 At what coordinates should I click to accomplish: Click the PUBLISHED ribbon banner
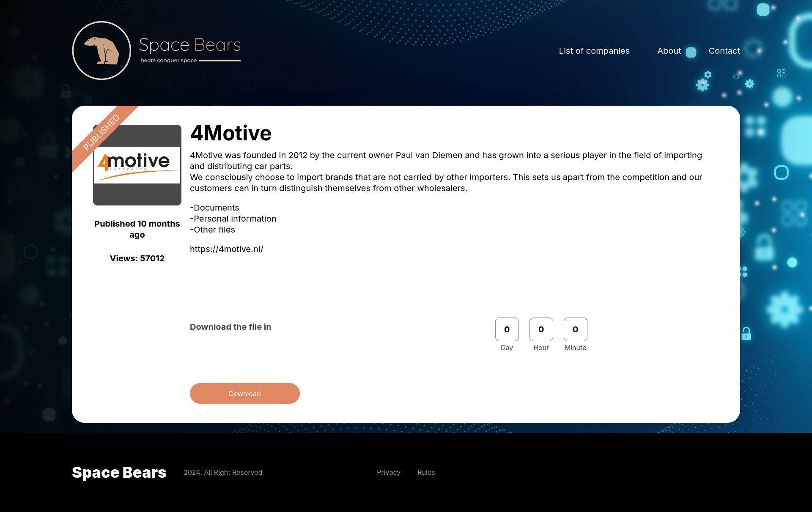coord(101,132)
